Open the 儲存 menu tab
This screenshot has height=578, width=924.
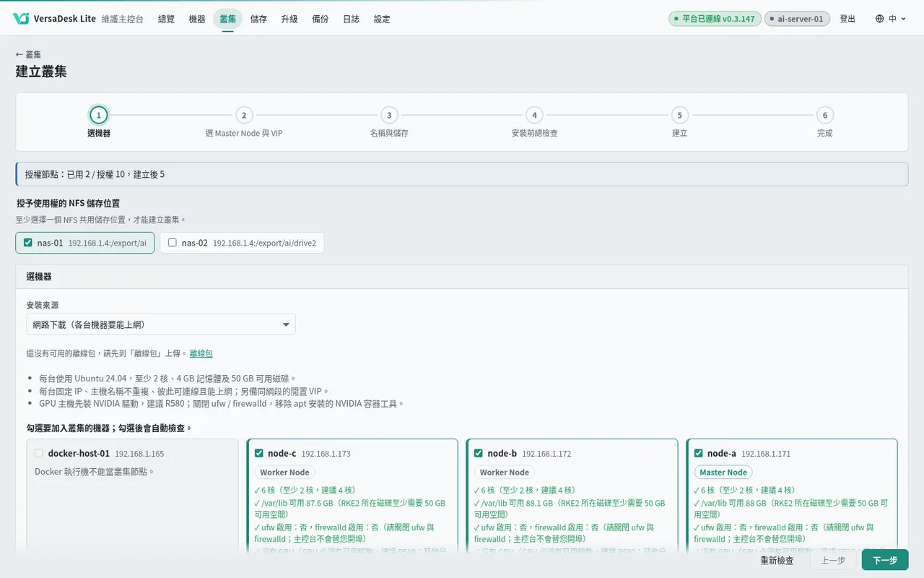258,19
